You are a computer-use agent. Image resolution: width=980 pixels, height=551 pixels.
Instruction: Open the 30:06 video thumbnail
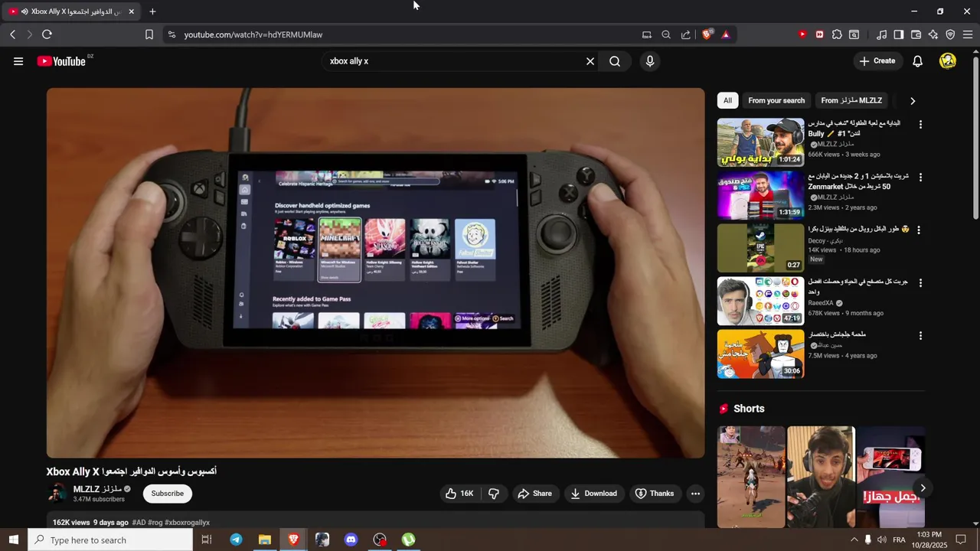point(760,354)
